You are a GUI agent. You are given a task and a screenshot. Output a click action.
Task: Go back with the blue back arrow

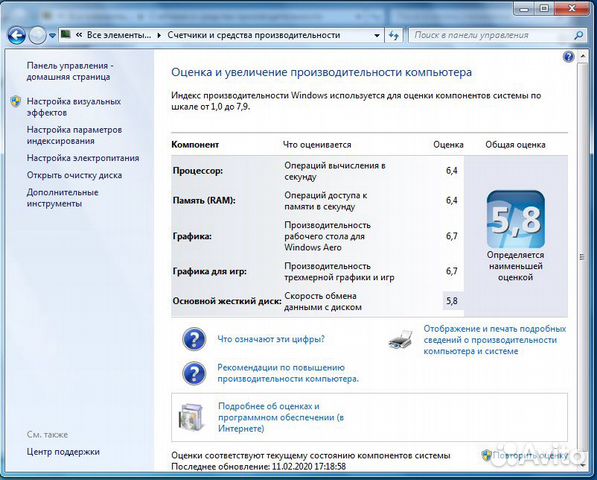(x=16, y=36)
